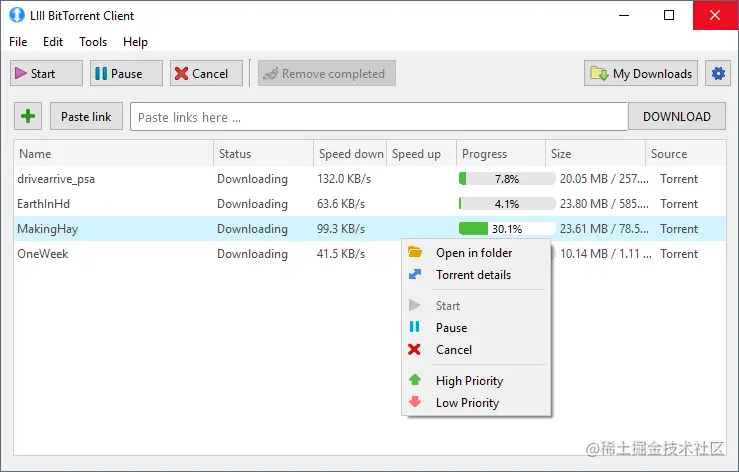
Task: Select the EarthInHd torrent row
Action: pyautogui.click(x=370, y=204)
